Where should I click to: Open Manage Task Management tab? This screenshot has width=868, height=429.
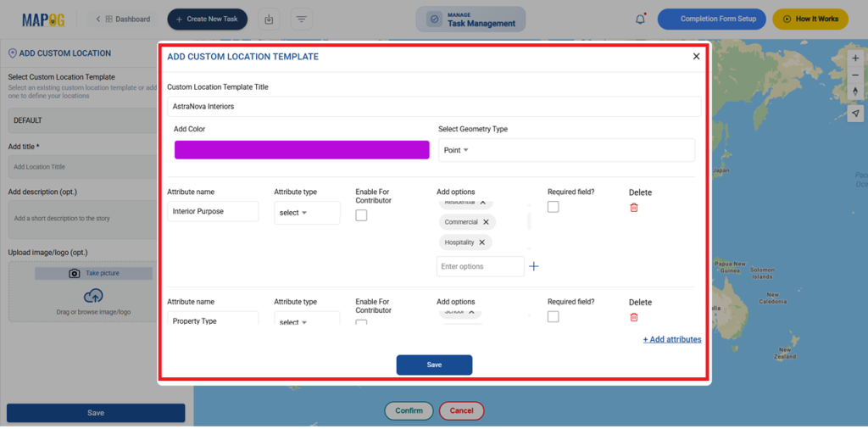coord(471,19)
